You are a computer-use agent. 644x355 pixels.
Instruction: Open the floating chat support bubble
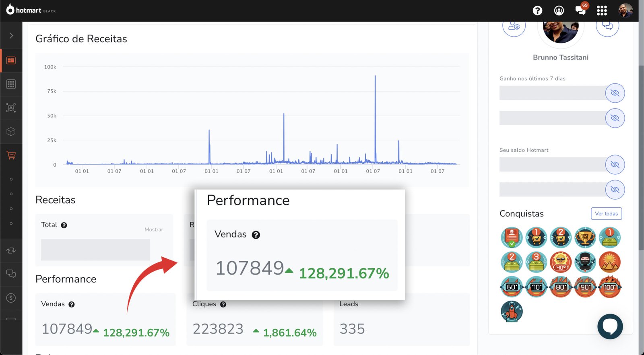click(x=610, y=326)
